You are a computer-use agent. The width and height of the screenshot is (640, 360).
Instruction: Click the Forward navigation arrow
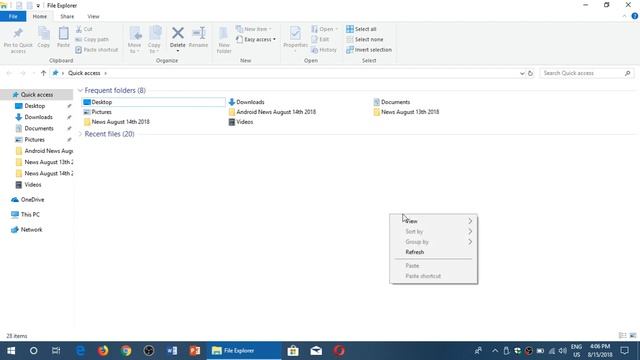[x=23, y=73]
